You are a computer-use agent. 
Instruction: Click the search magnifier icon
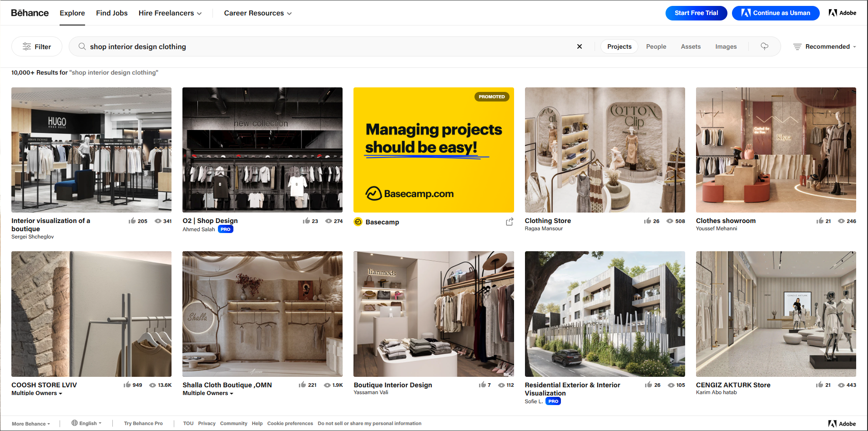pos(81,46)
